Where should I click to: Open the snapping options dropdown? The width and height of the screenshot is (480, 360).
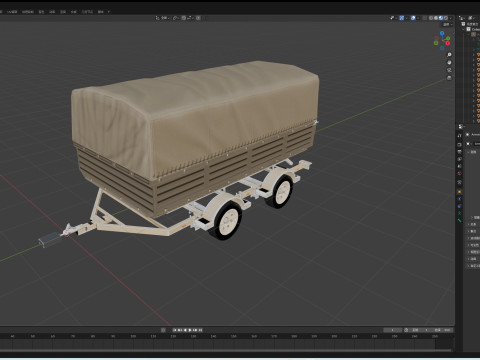click(190, 18)
